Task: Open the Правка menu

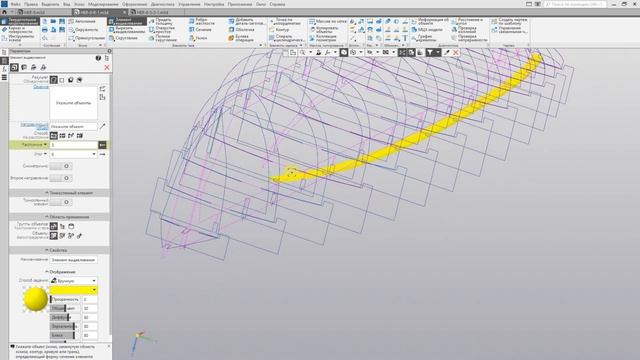Action: 31,4
